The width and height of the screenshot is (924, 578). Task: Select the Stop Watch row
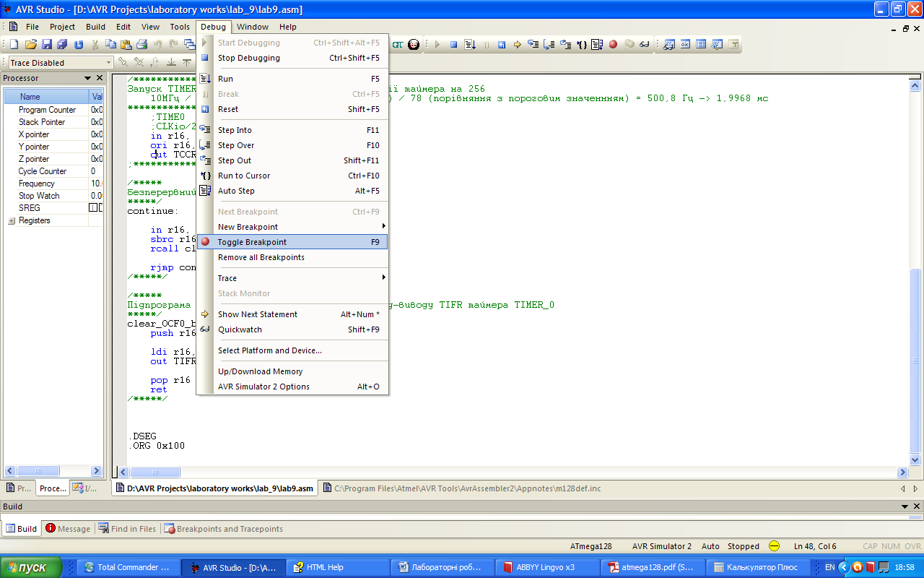click(x=54, y=196)
